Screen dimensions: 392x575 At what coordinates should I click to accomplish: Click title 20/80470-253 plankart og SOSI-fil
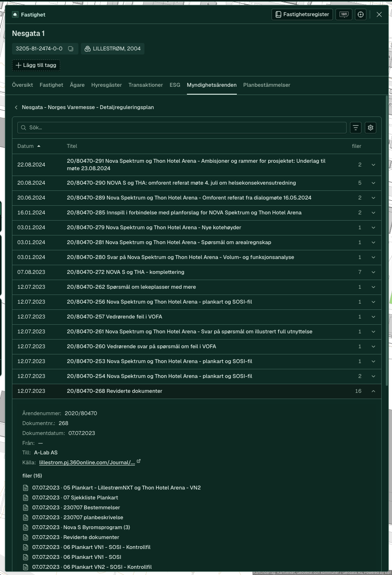click(159, 361)
